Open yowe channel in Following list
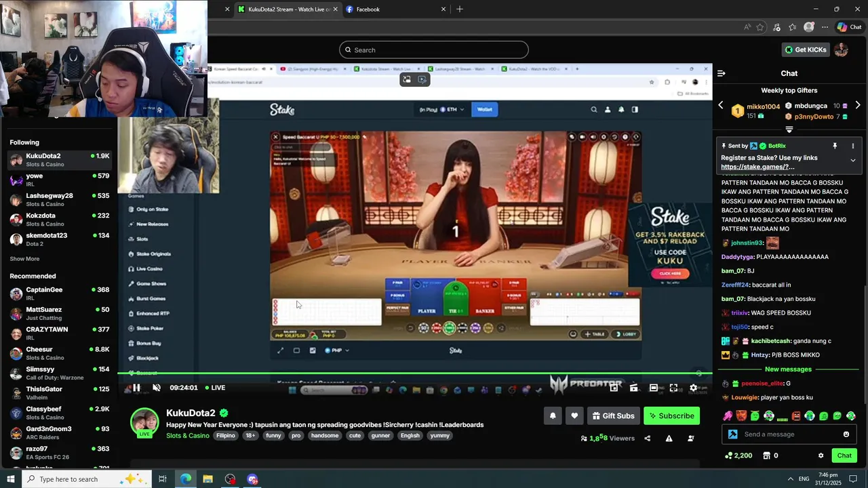868x488 pixels. [60, 180]
